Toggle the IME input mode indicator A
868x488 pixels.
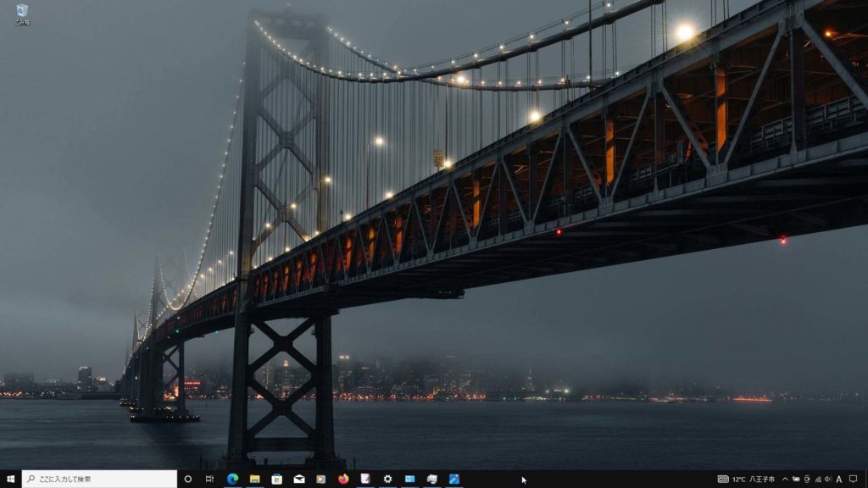click(839, 479)
